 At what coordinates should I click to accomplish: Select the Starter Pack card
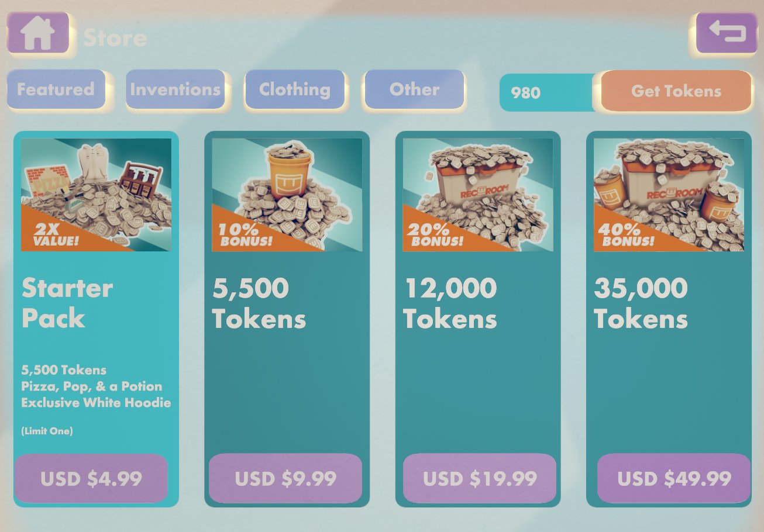pos(97,319)
